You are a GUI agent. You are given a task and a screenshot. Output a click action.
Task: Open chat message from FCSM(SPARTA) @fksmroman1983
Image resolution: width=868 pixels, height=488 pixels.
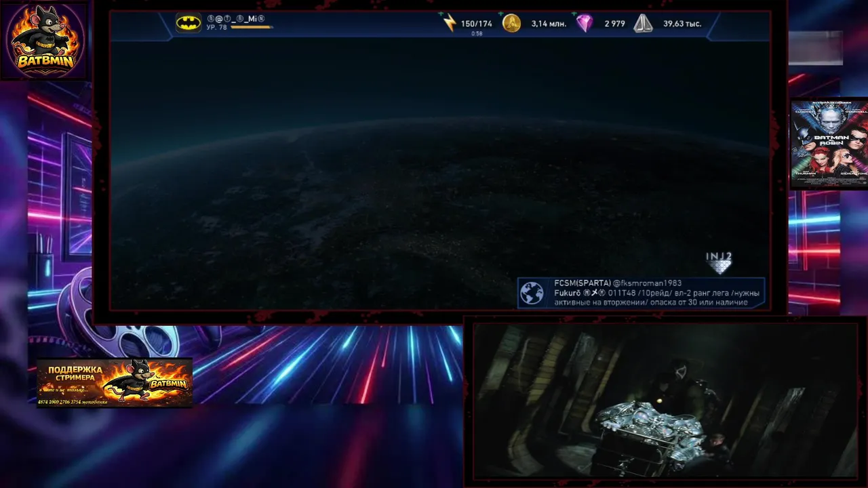click(x=618, y=283)
